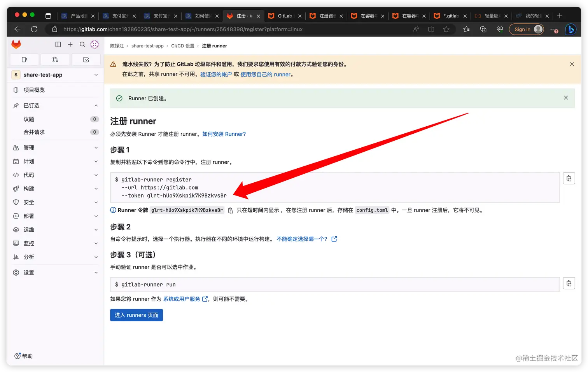Image resolution: width=588 pixels, height=372 pixels.
Task: Open the 帮助 help item
Action: click(23, 356)
